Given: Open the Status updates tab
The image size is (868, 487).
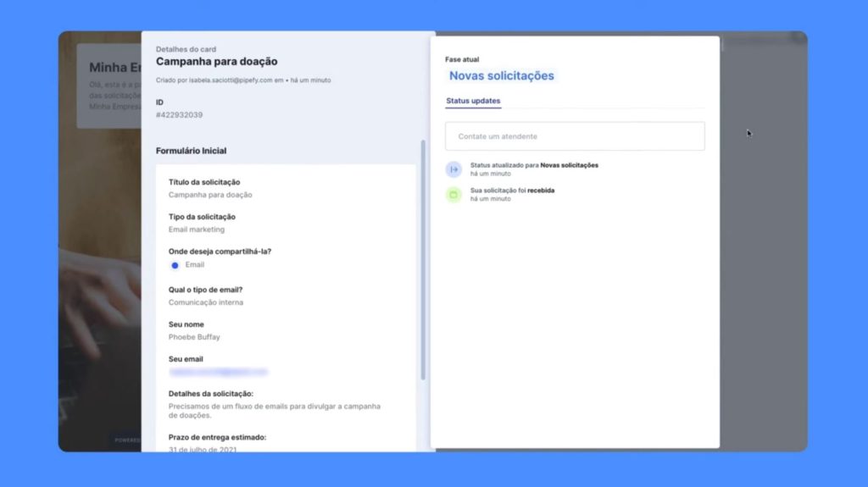Looking at the screenshot, I should (473, 101).
